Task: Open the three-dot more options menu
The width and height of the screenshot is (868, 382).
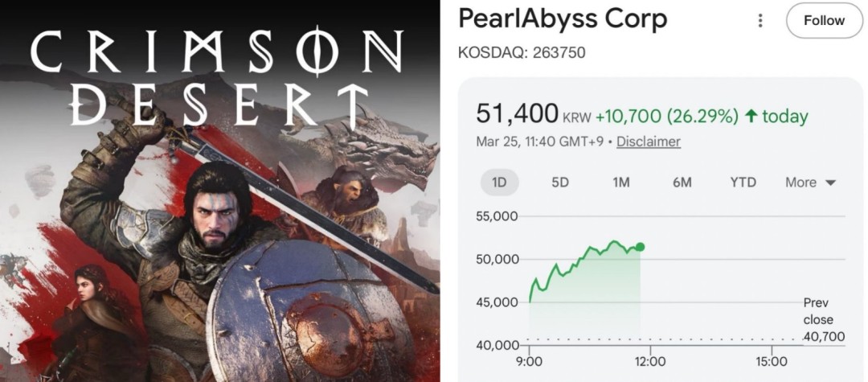Action: click(760, 21)
